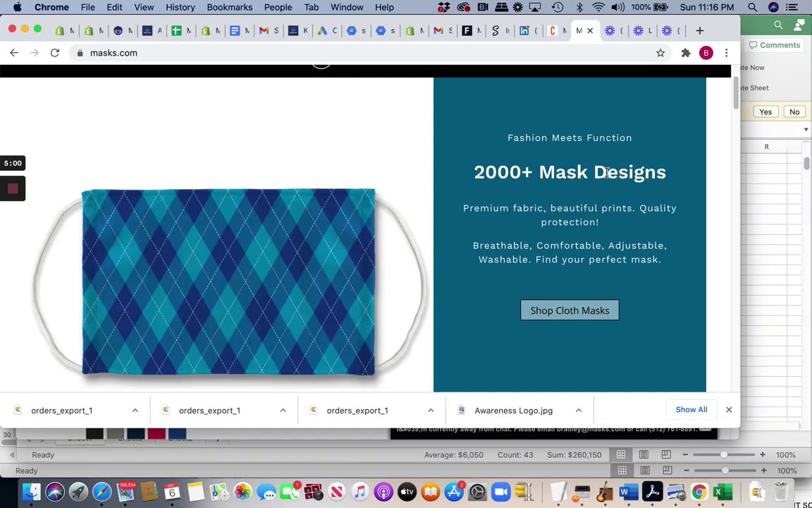812x508 pixels.
Task: Close the current masks.com tab
Action: click(590, 30)
